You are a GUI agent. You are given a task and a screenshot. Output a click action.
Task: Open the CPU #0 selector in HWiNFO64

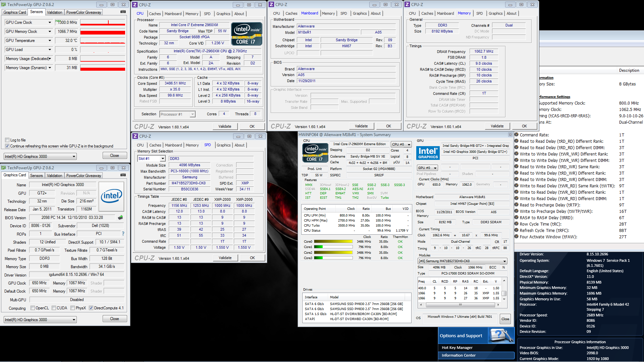coord(401,144)
